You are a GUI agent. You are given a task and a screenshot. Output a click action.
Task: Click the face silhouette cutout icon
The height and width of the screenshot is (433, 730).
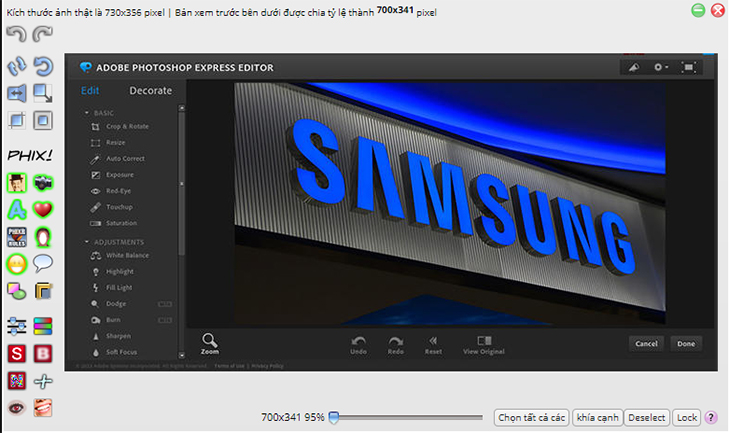point(43,237)
